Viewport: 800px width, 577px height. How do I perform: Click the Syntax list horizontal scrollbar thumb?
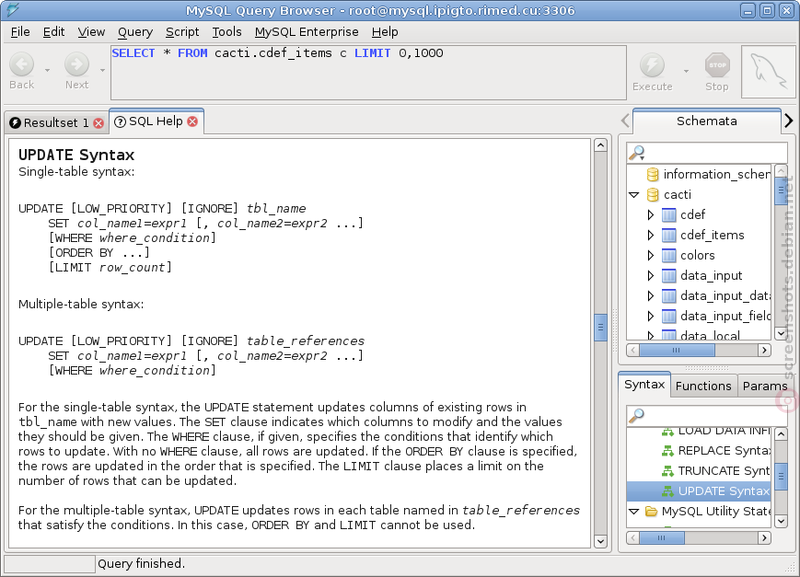662,538
